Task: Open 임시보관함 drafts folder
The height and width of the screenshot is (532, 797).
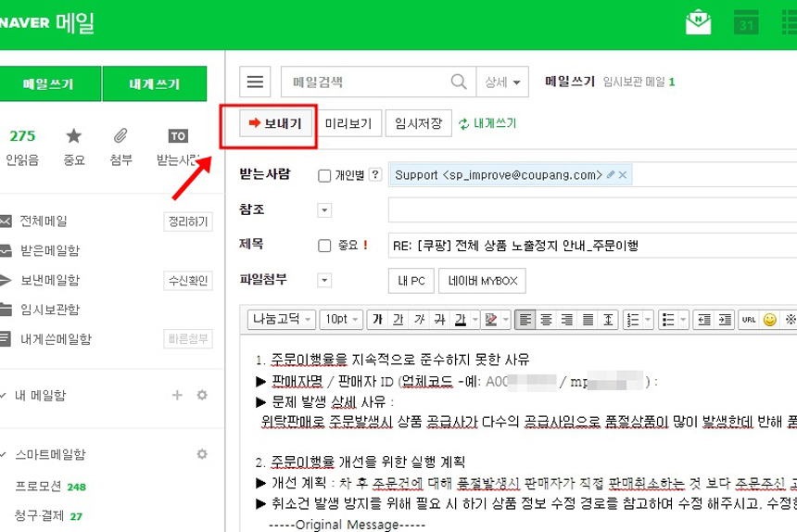Action: tap(50, 310)
